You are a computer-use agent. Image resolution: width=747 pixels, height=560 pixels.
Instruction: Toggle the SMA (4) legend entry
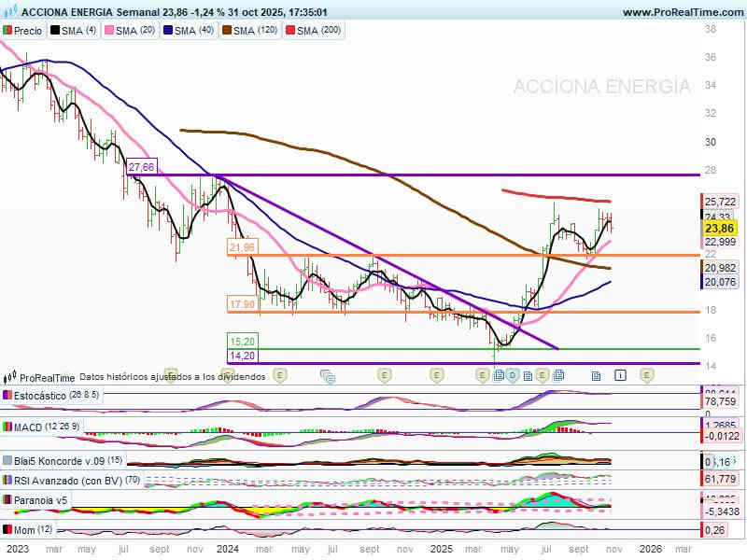[75, 31]
